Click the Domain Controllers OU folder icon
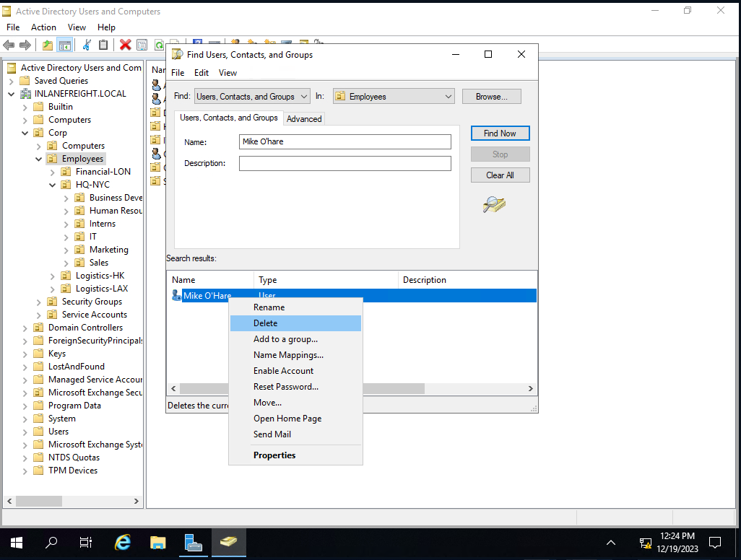Image resolution: width=741 pixels, height=560 pixels. pyautogui.click(x=39, y=328)
